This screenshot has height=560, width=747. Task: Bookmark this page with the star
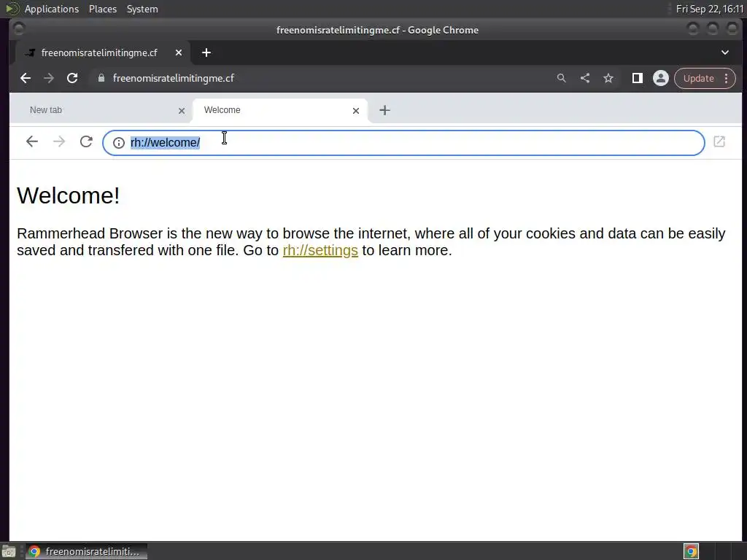pos(608,78)
